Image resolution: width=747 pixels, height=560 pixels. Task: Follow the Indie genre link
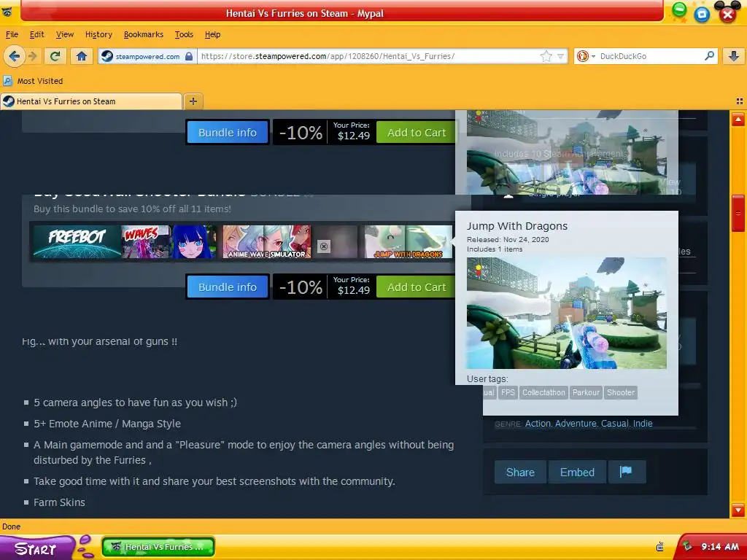(x=643, y=424)
